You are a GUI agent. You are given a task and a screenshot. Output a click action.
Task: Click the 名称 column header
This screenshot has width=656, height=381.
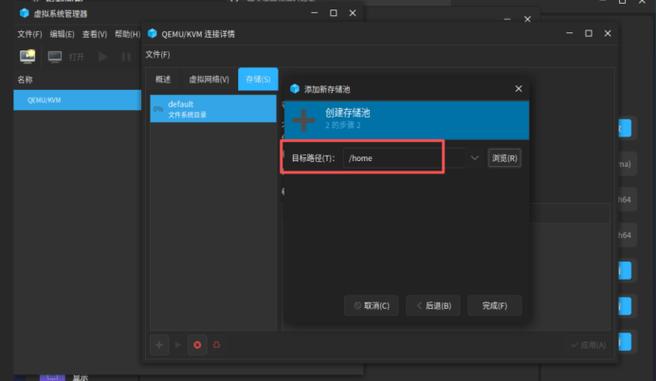25,79
